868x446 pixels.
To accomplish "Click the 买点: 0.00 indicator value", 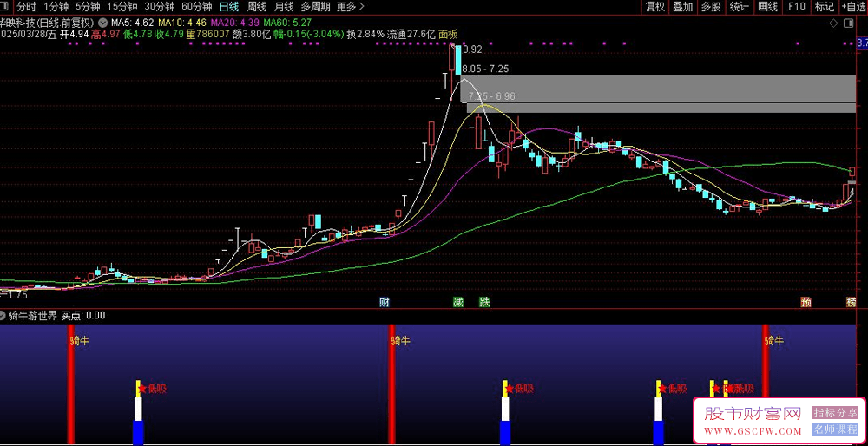I will tap(82, 316).
